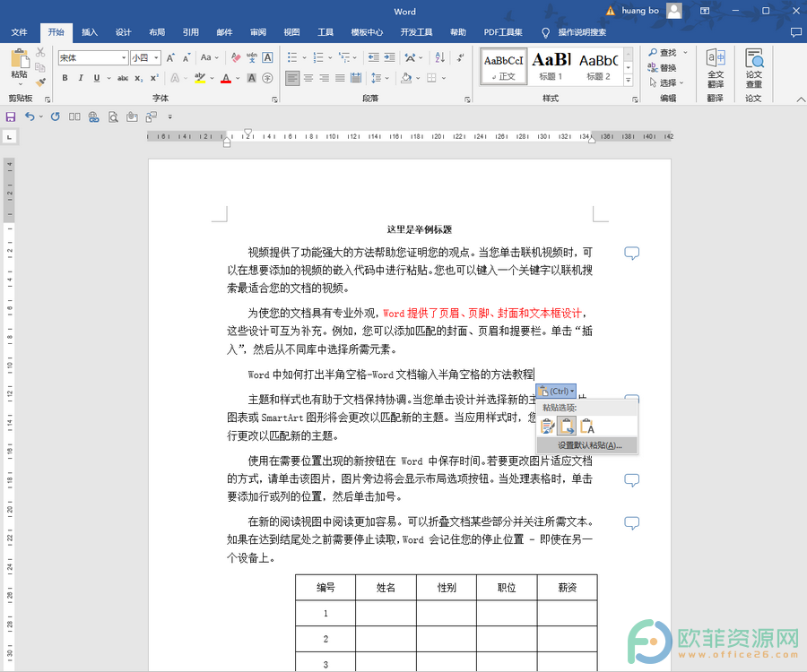
Task: Click the undo arrow icon
Action: point(30,116)
